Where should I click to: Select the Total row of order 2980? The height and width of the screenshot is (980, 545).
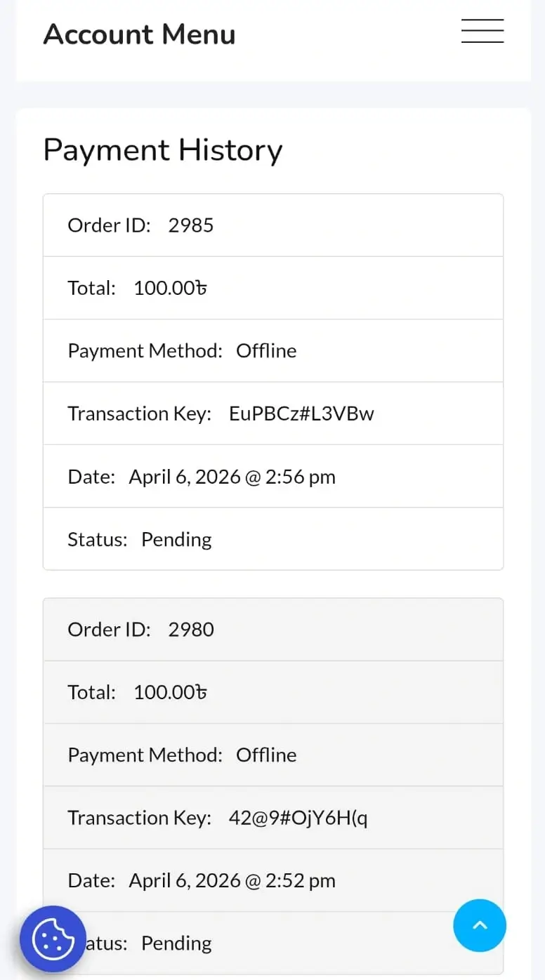(x=272, y=692)
